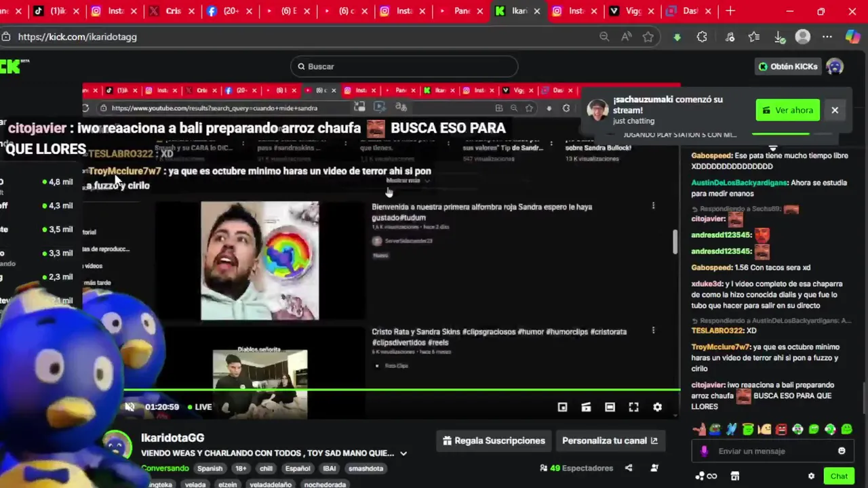Open a new browser tab with plus
The height and width of the screenshot is (488, 868).
730,11
